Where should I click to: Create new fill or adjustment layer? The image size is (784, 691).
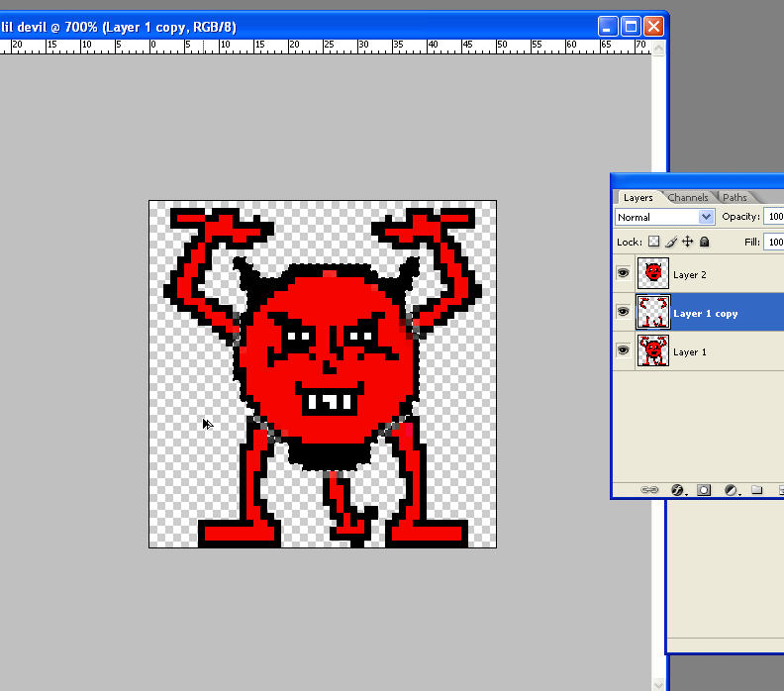click(731, 490)
